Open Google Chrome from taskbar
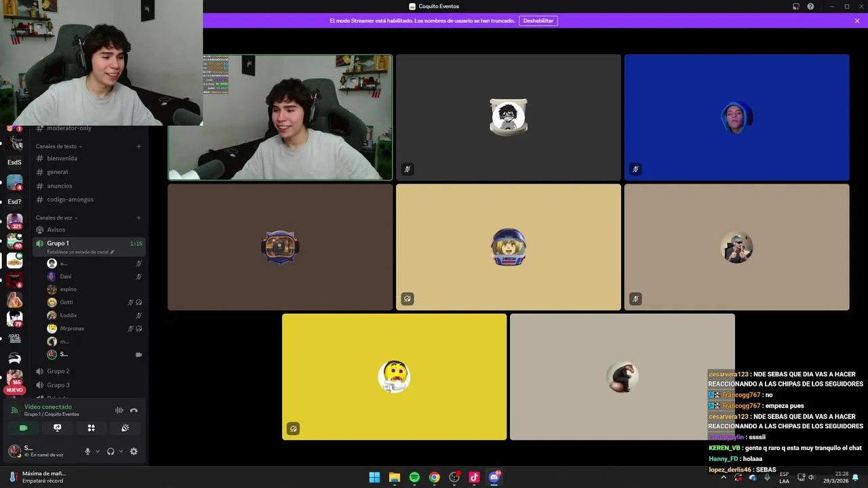Image resolution: width=868 pixels, height=488 pixels. point(434,477)
